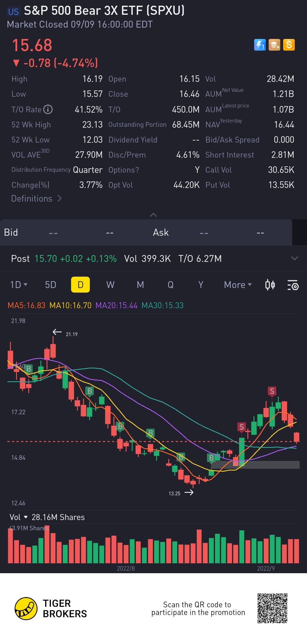Screen dimensions: 307x644
Task: Switch to the 5D chart tab
Action: 51,285
